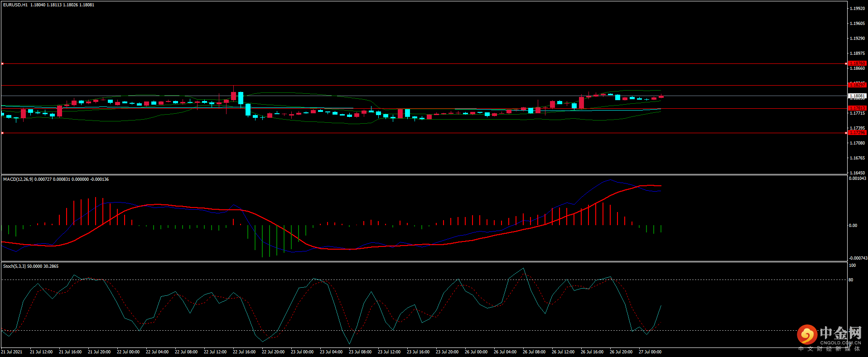Click the white 1.18081 current price tag
This screenshot has height=357, width=868.
click(857, 96)
